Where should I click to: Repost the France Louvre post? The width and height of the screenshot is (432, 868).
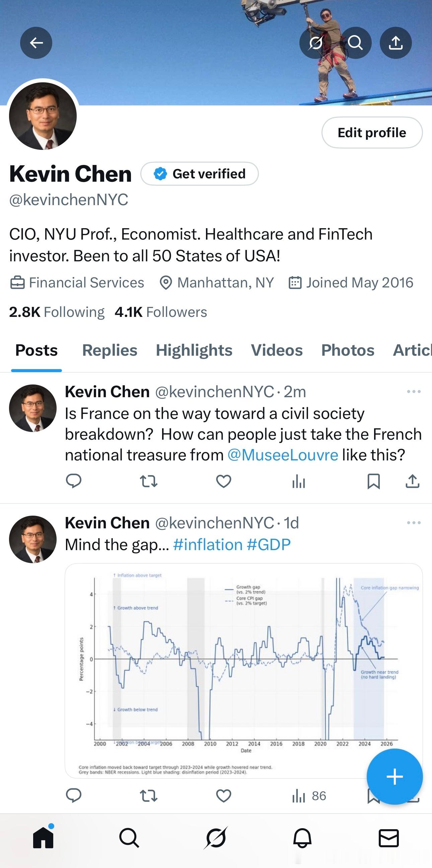(148, 481)
